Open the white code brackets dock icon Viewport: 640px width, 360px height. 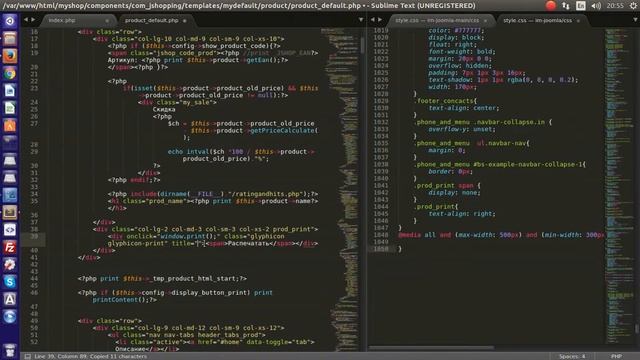coord(10,230)
